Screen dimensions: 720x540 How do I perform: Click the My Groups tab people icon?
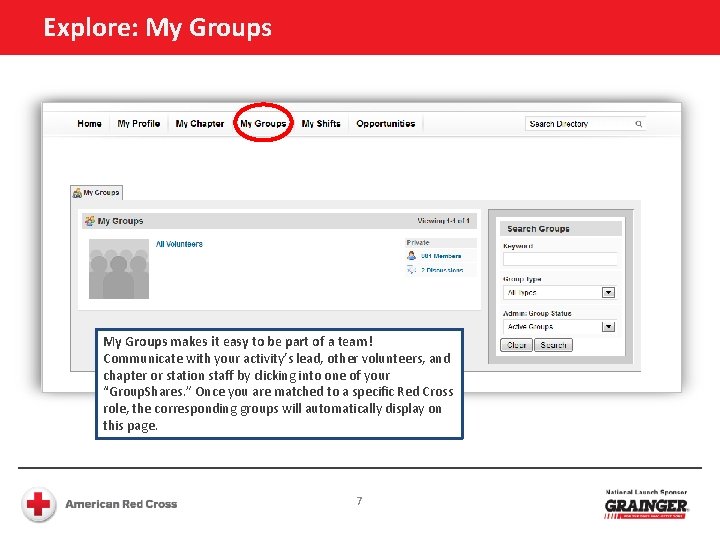click(x=77, y=193)
